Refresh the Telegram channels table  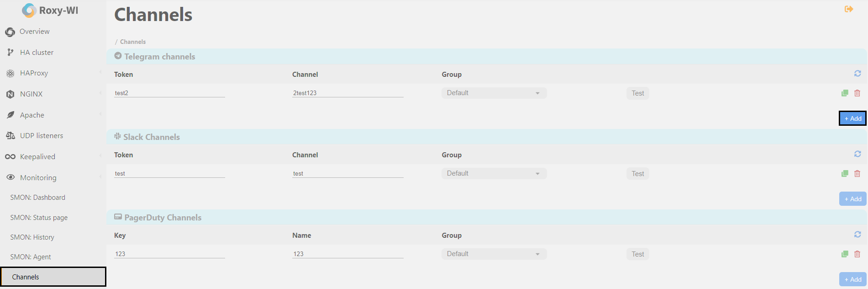(857, 74)
